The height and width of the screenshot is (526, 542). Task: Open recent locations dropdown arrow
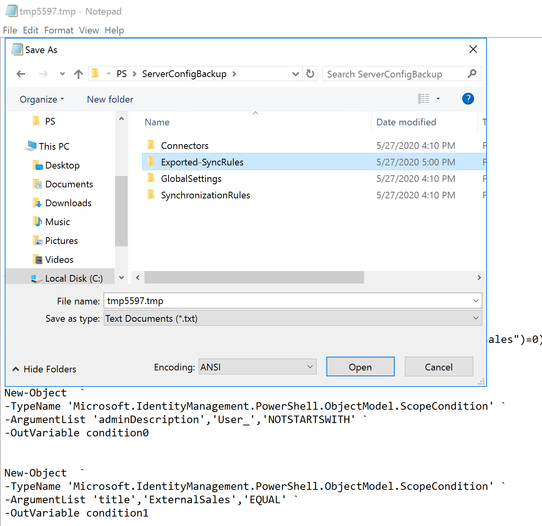62,74
